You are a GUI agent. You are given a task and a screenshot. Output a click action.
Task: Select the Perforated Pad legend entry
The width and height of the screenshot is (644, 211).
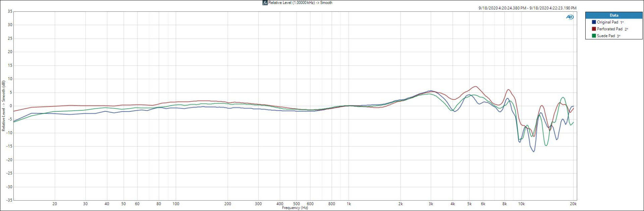(609, 29)
